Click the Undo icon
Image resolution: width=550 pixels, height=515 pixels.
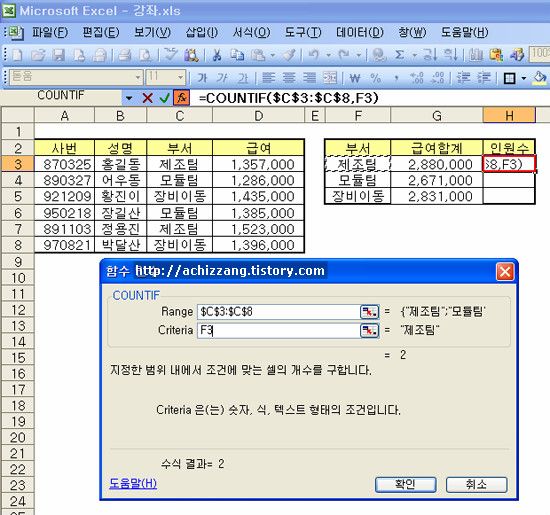314,55
